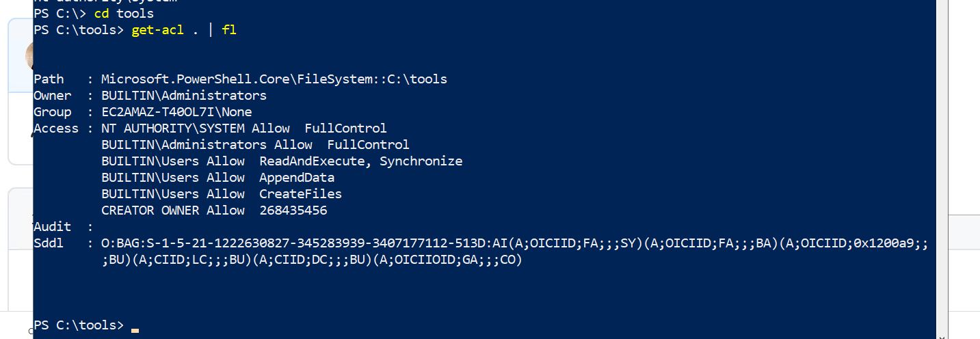Click the BUILTIN\Administrators Allow FullControl access entry

click(x=255, y=145)
